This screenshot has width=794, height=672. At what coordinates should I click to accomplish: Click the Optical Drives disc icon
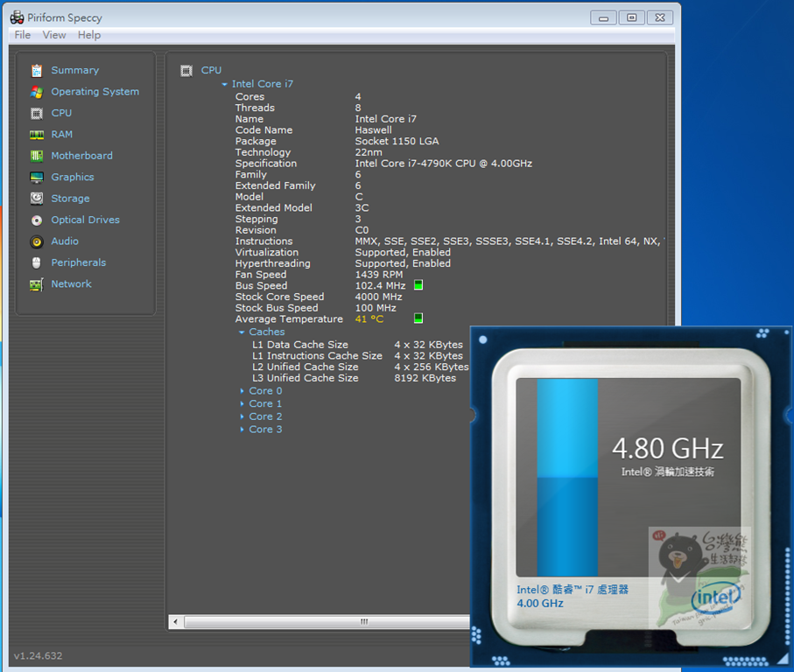coord(37,220)
